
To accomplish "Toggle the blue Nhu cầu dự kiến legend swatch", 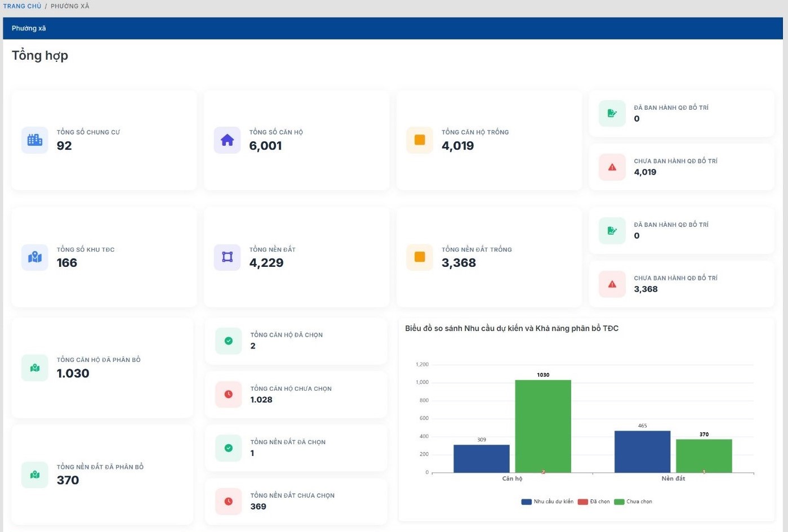I will point(527,502).
